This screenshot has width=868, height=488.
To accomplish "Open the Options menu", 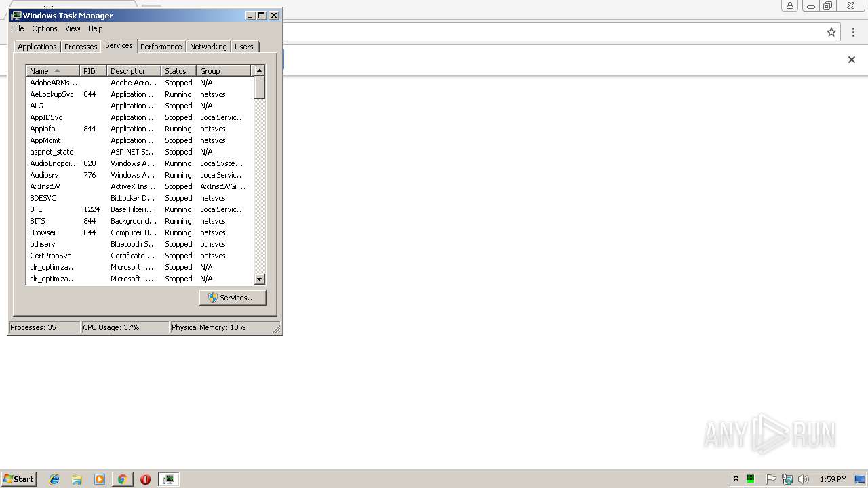I will (x=45, y=28).
